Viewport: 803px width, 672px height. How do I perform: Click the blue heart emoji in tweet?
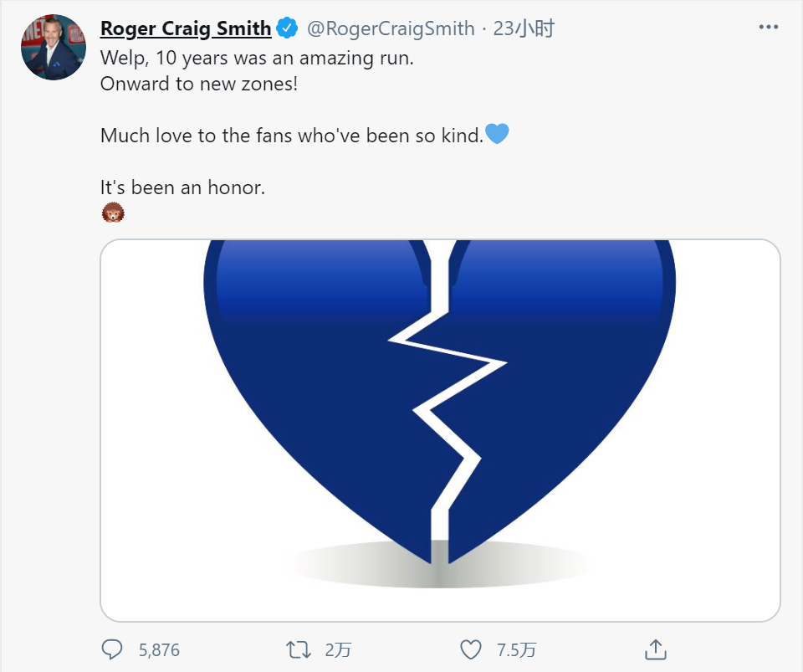[x=497, y=134]
